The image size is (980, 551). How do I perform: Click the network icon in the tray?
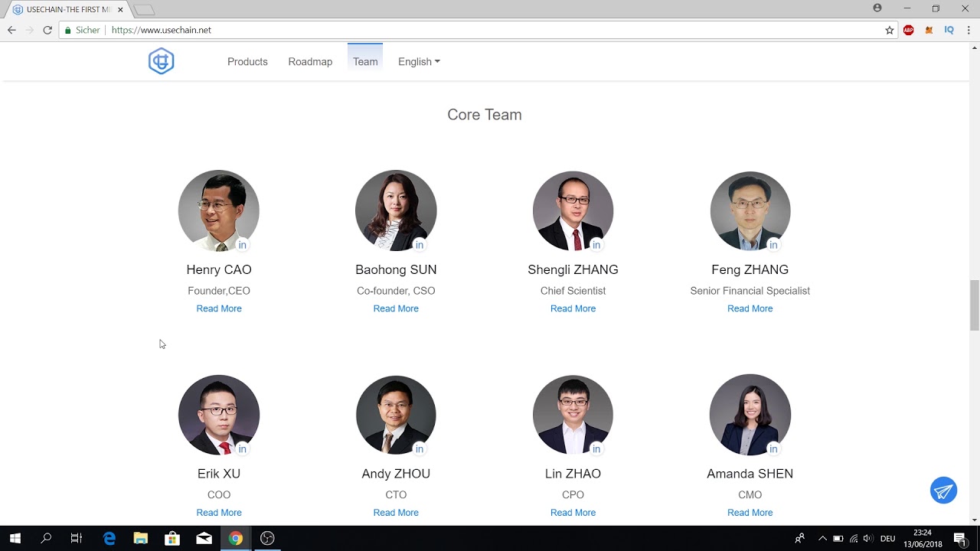point(854,539)
